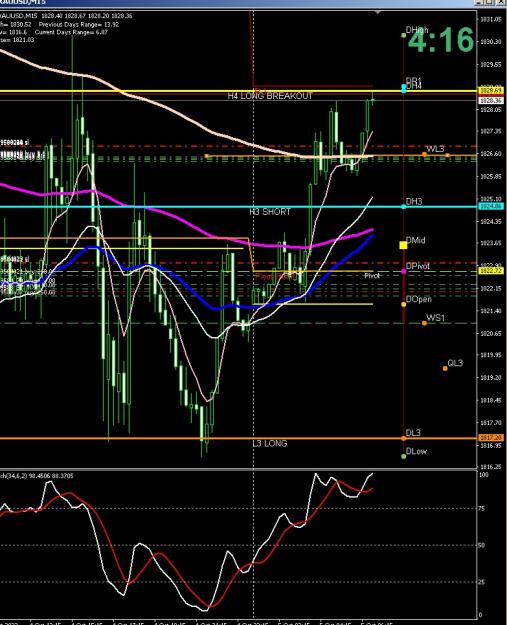Select the magenta DPivot marker dot
The height and width of the screenshot is (625, 507).
tap(403, 271)
